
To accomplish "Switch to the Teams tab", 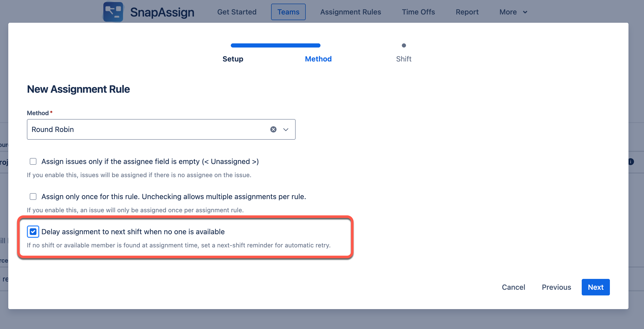I will tap(288, 12).
